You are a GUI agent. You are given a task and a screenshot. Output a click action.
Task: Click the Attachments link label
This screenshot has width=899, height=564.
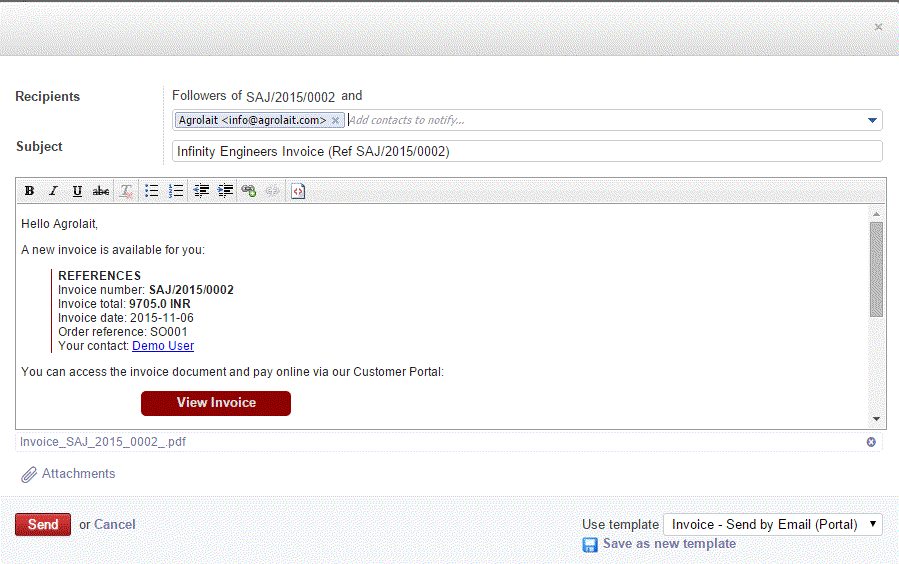[79, 473]
